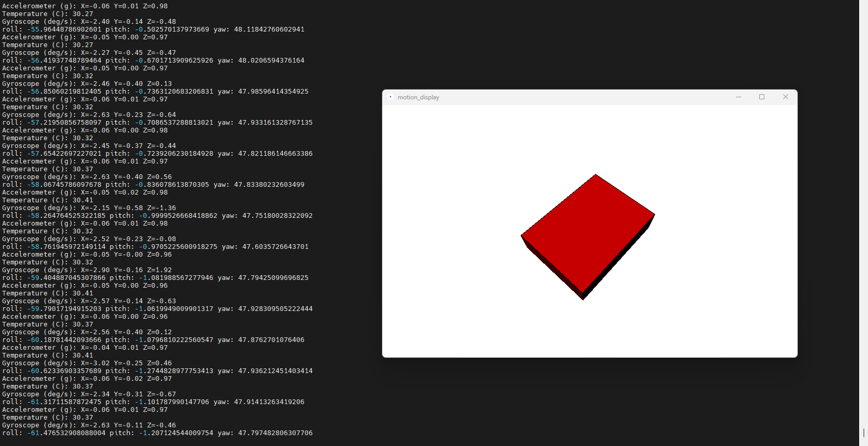Viewport: 868px width, 446px height.
Task: Click the line 'roll: -59.404887045307866'
Action: 155,278
